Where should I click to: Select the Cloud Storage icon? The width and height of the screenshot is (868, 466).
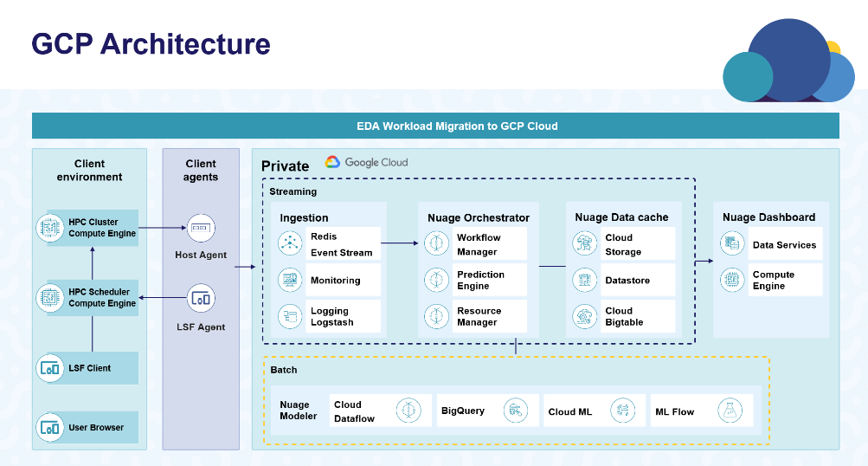(x=585, y=244)
